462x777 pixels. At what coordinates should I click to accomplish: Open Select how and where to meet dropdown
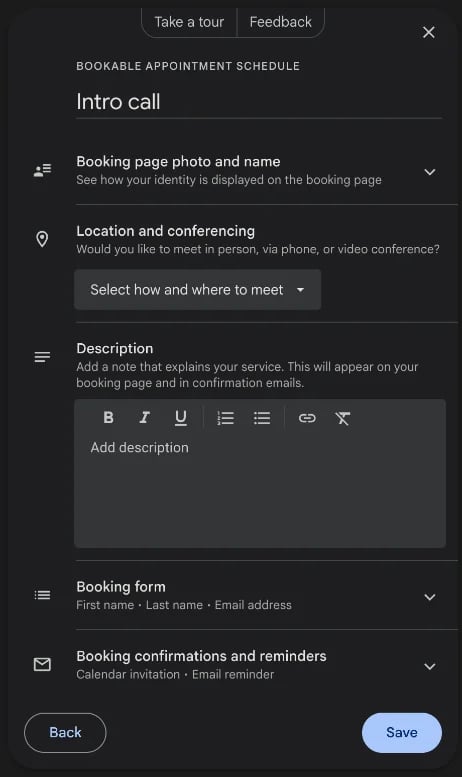197,289
